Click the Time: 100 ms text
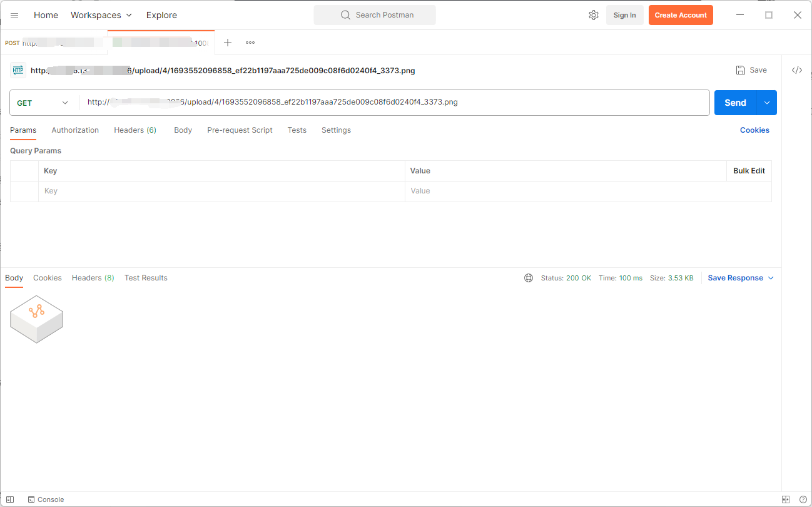 621,278
